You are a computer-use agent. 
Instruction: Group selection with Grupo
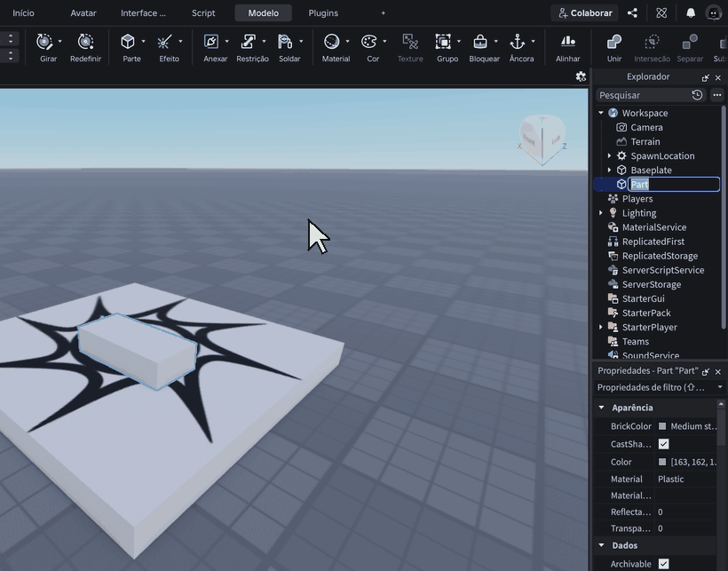(x=443, y=47)
